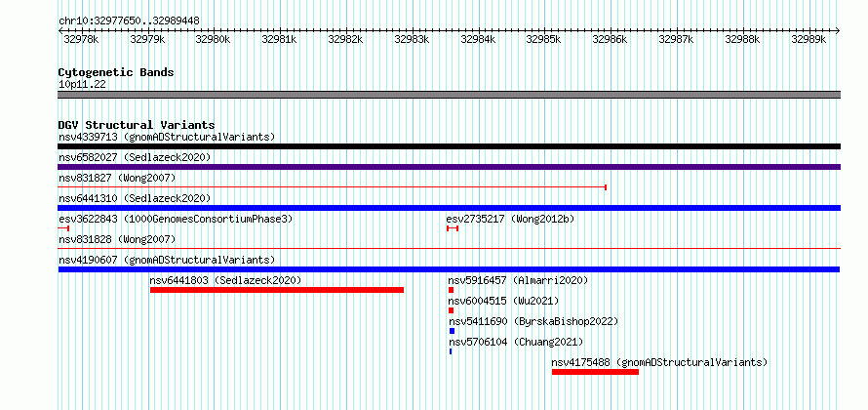Click the 32987k ruler tick label
This screenshot has height=410, width=868.
[676, 39]
